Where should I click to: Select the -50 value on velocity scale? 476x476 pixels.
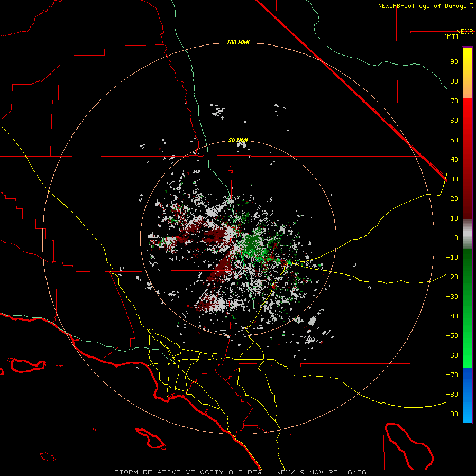pyautogui.click(x=452, y=336)
